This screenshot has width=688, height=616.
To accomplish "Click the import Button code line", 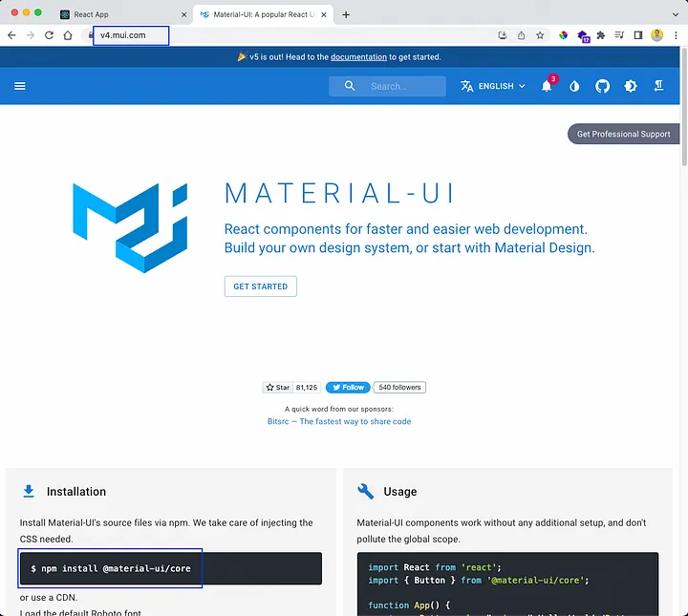I will (479, 580).
